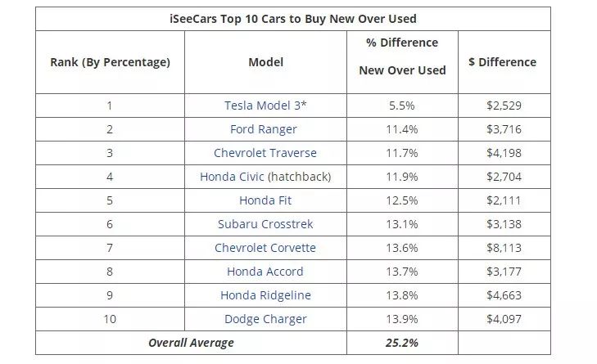Click the Model column header

coord(265,62)
